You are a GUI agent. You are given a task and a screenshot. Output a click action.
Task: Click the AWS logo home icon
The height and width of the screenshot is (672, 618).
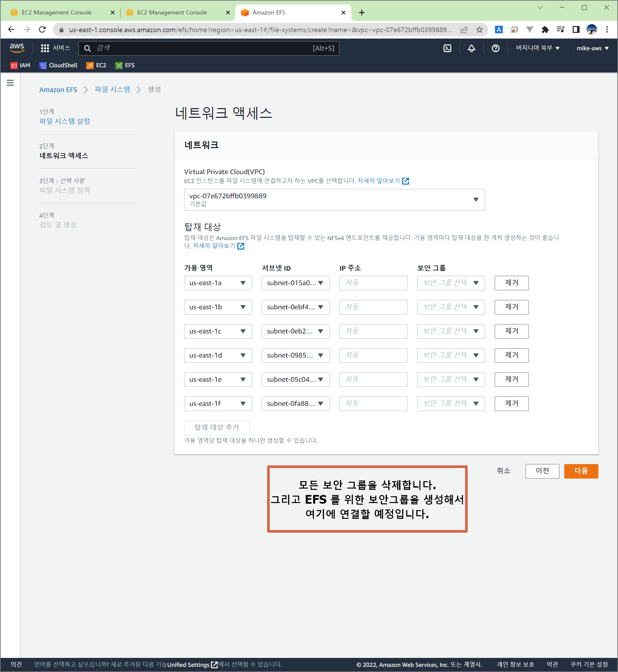pyautogui.click(x=17, y=48)
